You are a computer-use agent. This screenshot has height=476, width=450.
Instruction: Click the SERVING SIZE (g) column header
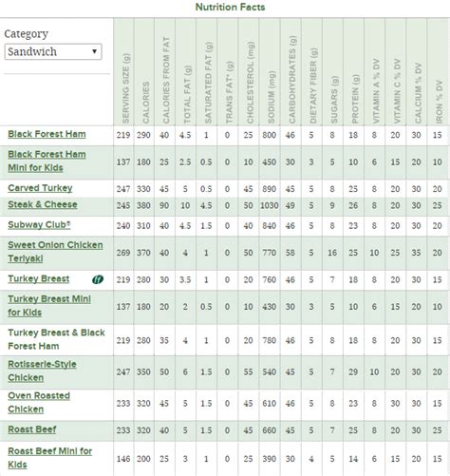(x=125, y=88)
